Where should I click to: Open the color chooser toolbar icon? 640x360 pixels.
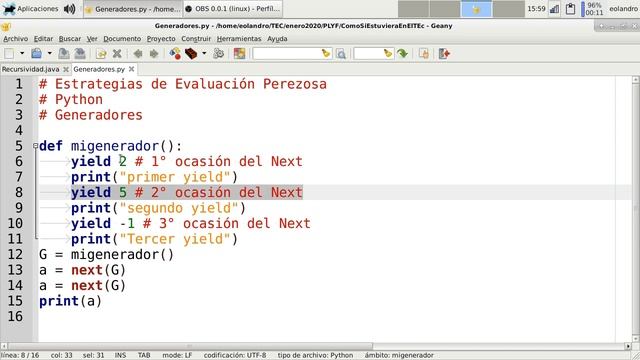(239, 53)
